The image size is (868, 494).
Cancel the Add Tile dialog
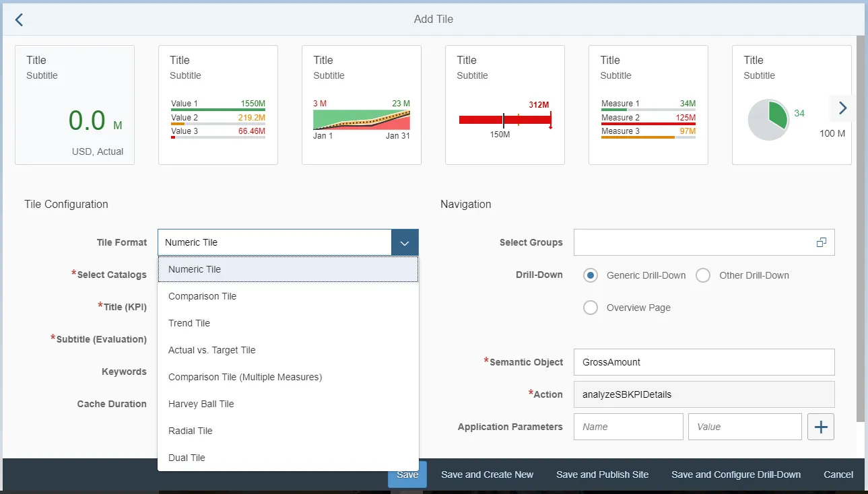coord(838,474)
